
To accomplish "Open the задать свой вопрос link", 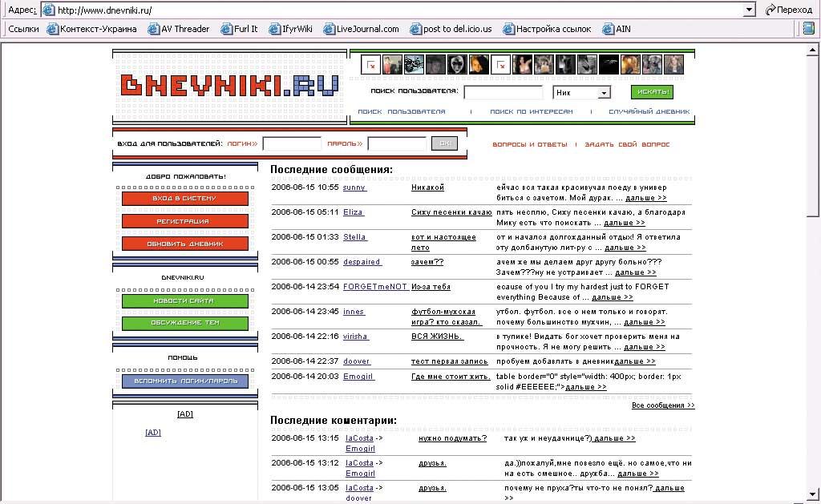I will coord(627,144).
